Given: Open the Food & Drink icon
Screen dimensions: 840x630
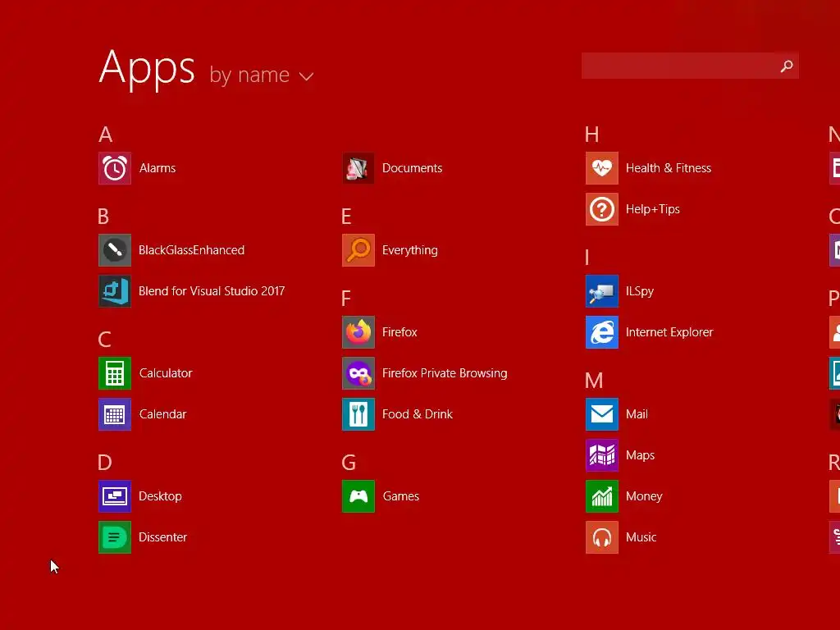Looking at the screenshot, I should 358,414.
